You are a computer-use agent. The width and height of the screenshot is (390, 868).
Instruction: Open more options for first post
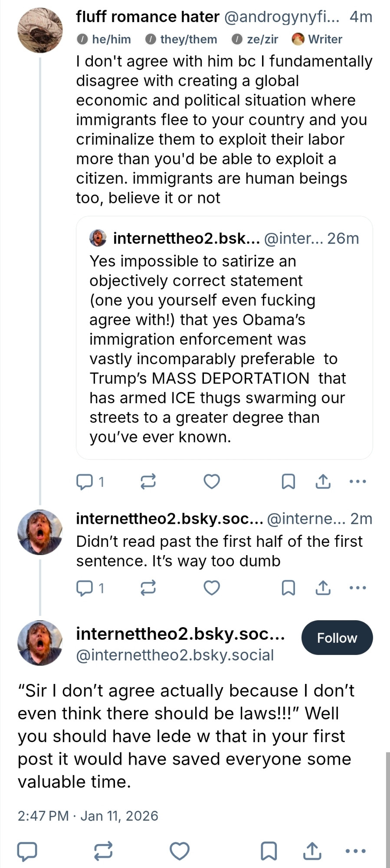[x=357, y=482]
